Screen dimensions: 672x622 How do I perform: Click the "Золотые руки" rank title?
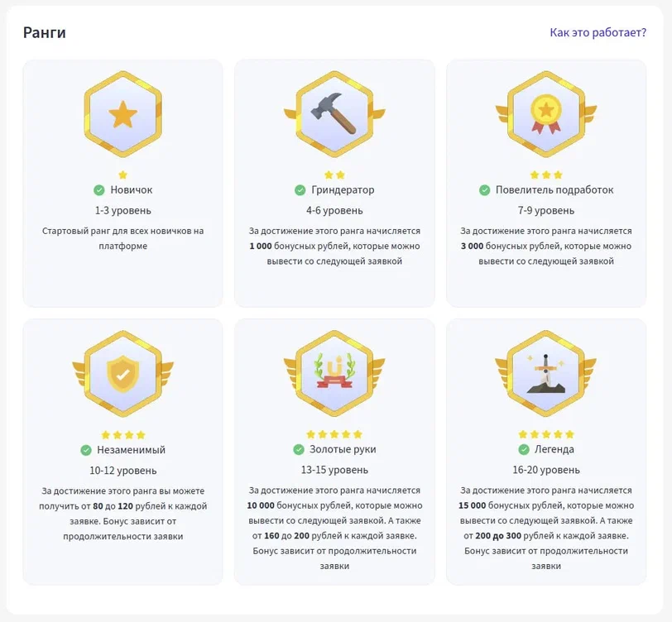(343, 450)
